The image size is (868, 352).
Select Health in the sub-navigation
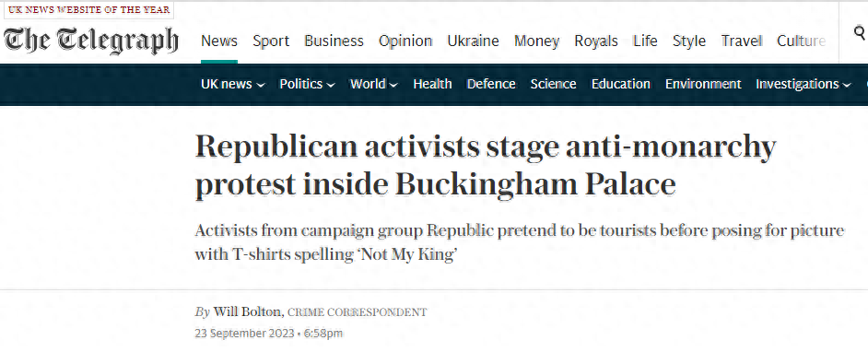(x=432, y=84)
